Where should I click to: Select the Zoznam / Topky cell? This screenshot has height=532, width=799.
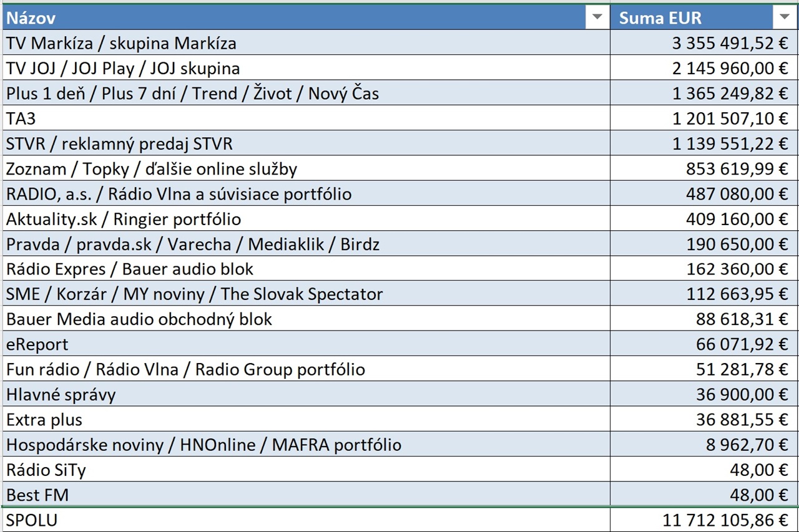click(x=305, y=168)
